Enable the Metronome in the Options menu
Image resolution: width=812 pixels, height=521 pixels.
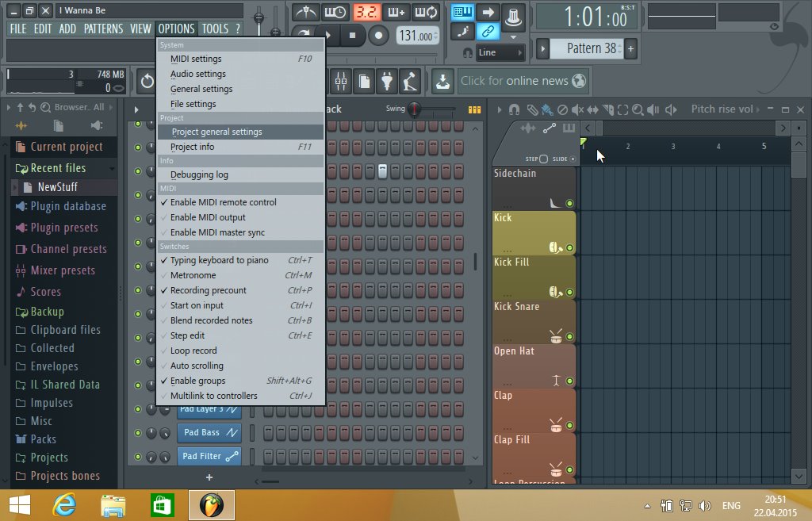click(x=195, y=275)
